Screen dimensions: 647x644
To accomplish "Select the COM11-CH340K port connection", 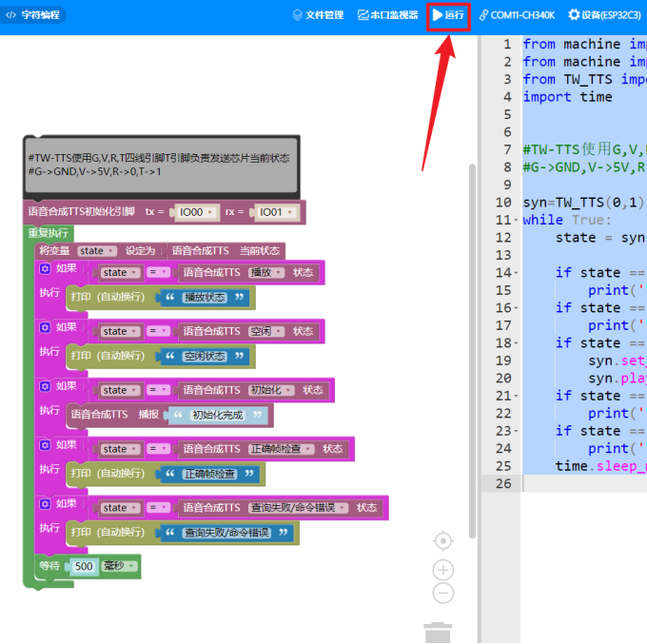I will coord(519,15).
